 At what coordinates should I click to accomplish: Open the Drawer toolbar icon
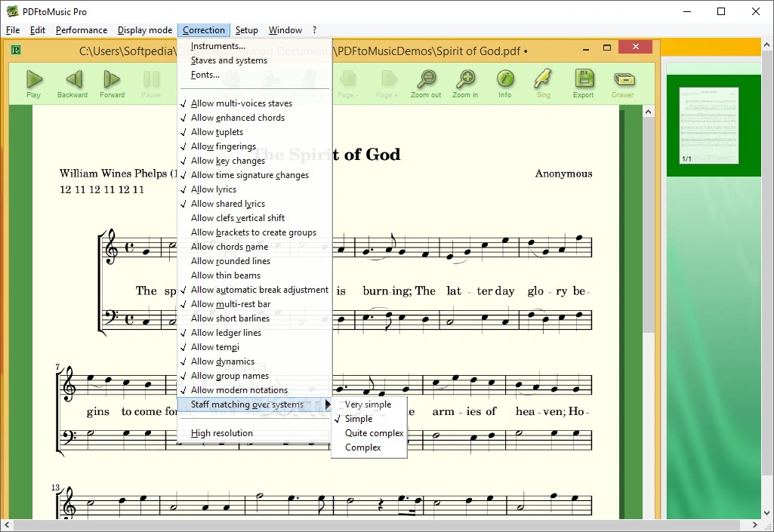622,80
